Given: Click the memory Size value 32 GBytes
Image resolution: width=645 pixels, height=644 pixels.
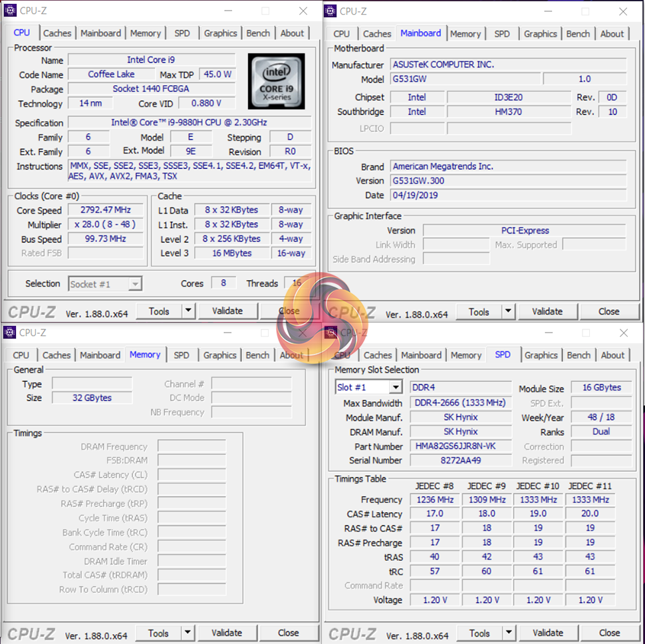Looking at the screenshot, I should click(92, 398).
